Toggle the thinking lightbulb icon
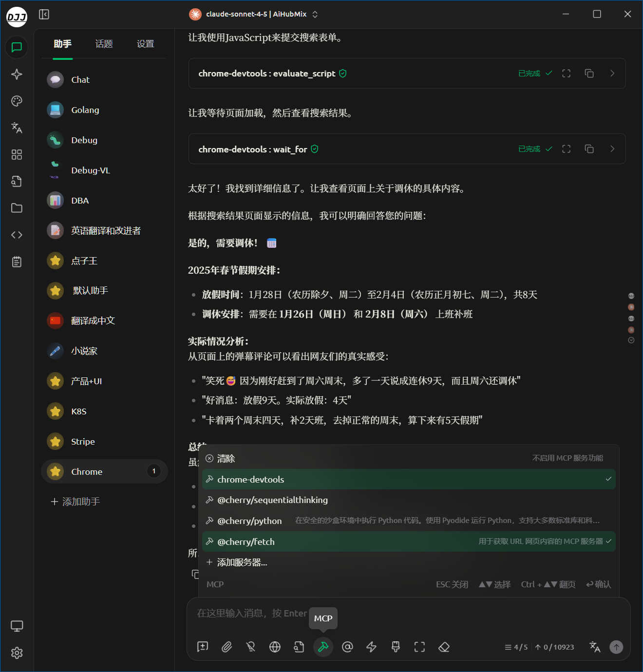The width and height of the screenshot is (643, 672). (x=251, y=647)
